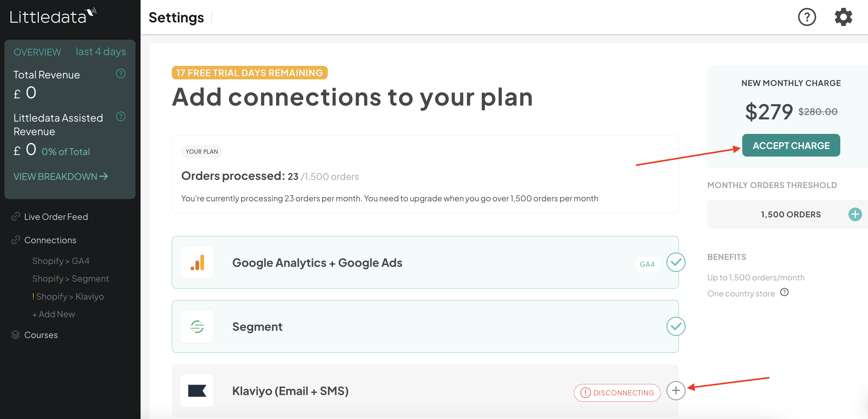Increase the 1,500 orders threshold

point(855,214)
